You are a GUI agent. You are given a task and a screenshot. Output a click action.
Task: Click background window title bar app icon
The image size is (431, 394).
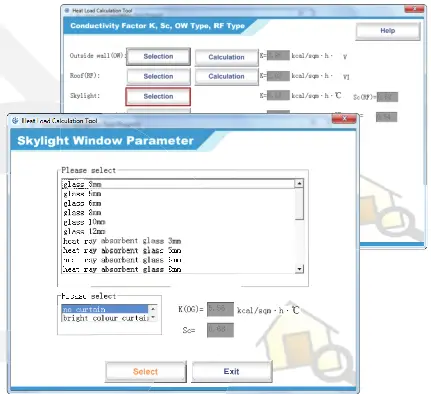point(67,11)
